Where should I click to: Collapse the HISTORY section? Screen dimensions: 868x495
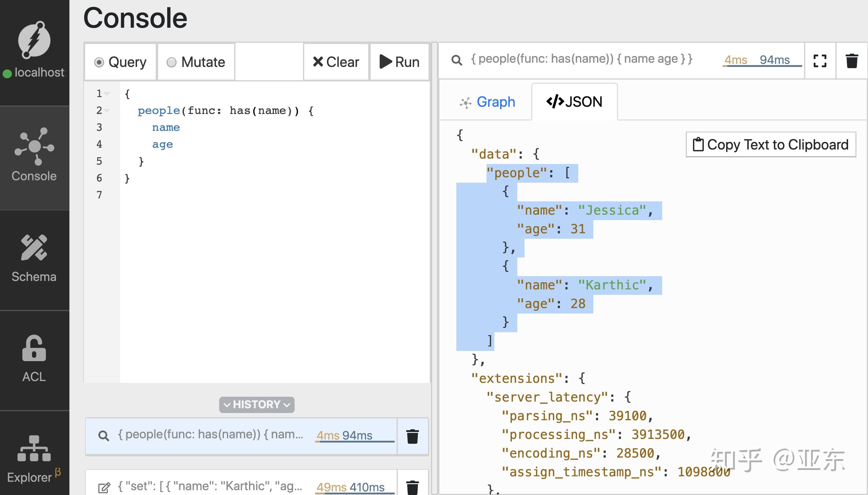click(x=257, y=405)
